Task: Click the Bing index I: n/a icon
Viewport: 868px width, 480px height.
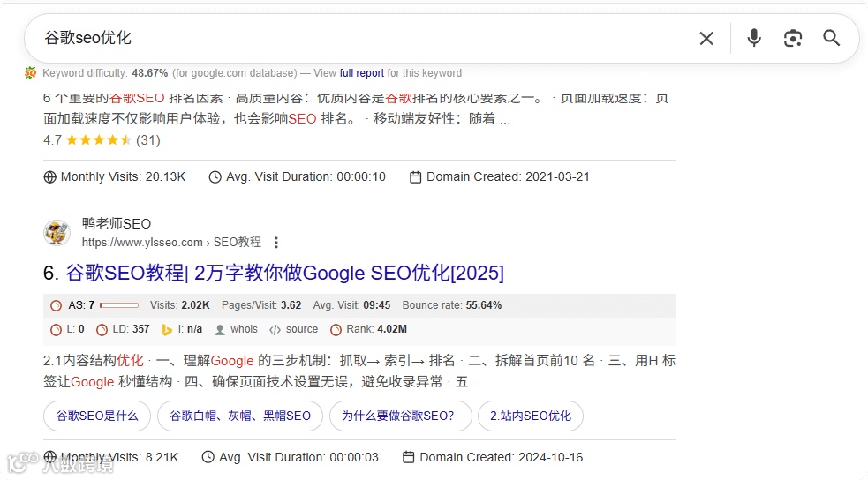Action: pyautogui.click(x=167, y=330)
